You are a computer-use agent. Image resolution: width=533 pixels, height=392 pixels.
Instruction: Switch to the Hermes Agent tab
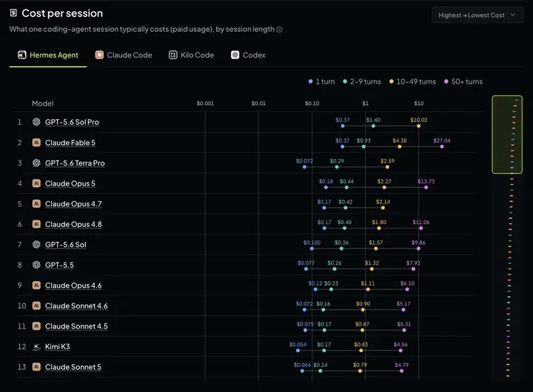tap(48, 55)
